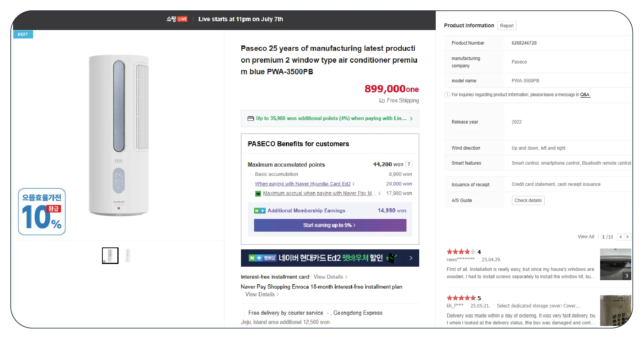Open the Q&A link

(585, 95)
